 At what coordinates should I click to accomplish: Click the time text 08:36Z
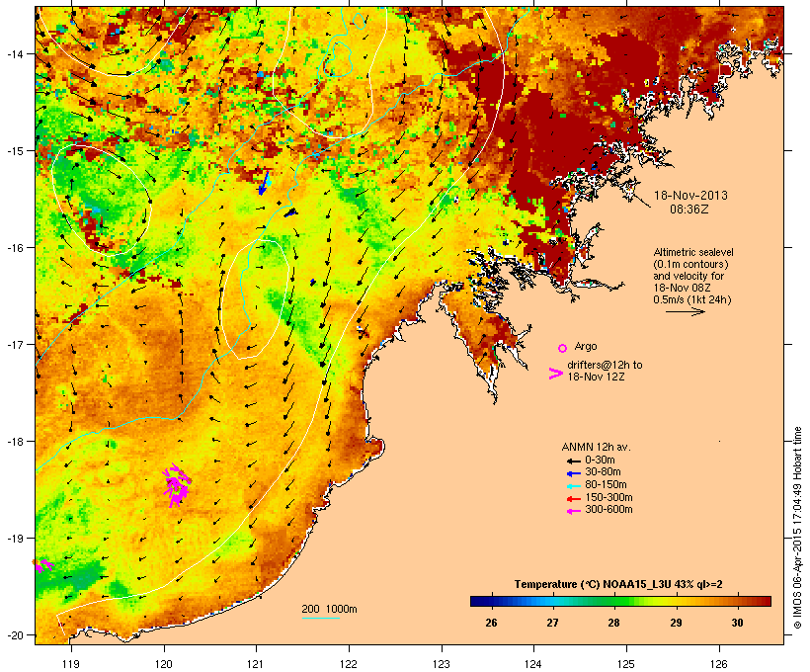pos(689,210)
